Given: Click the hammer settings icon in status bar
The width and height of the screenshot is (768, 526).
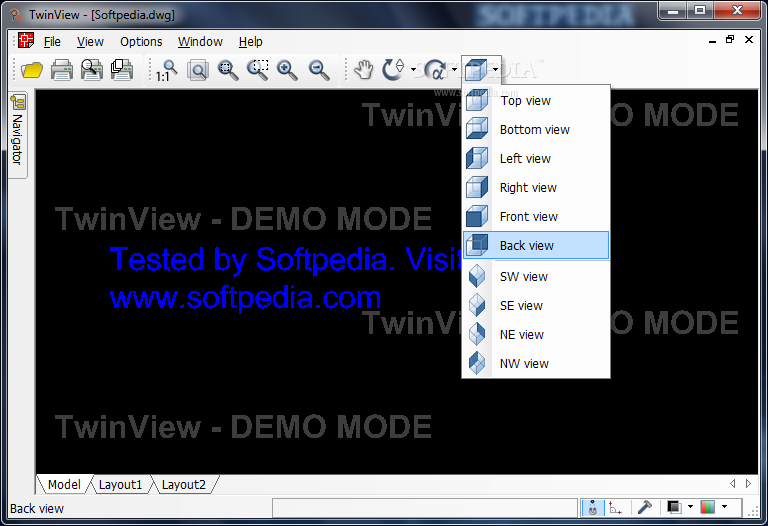Looking at the screenshot, I should [x=645, y=507].
